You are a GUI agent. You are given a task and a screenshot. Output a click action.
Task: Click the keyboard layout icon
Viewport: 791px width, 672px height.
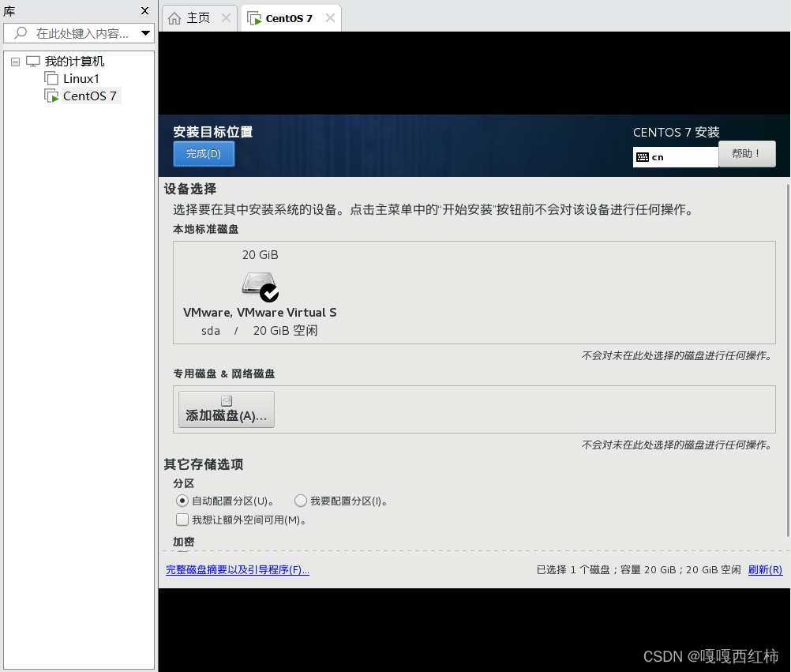pos(642,157)
